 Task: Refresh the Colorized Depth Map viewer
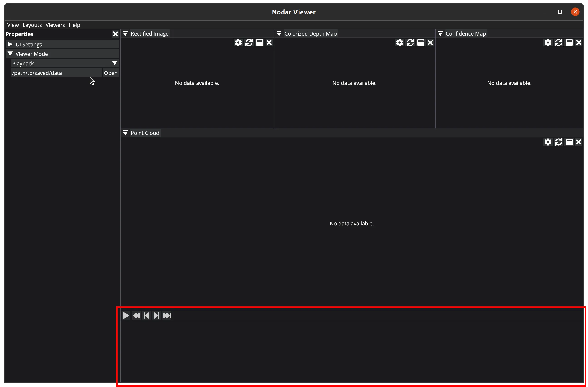[x=410, y=43]
